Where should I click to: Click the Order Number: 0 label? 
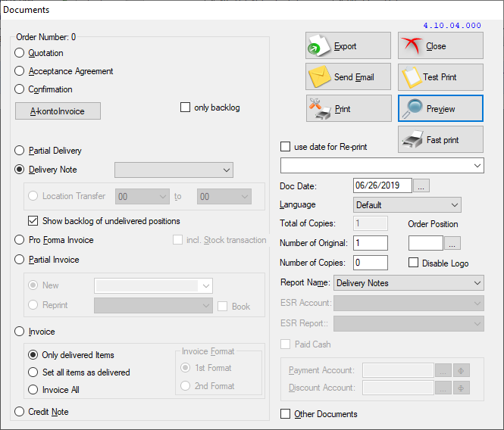pyautogui.click(x=46, y=37)
